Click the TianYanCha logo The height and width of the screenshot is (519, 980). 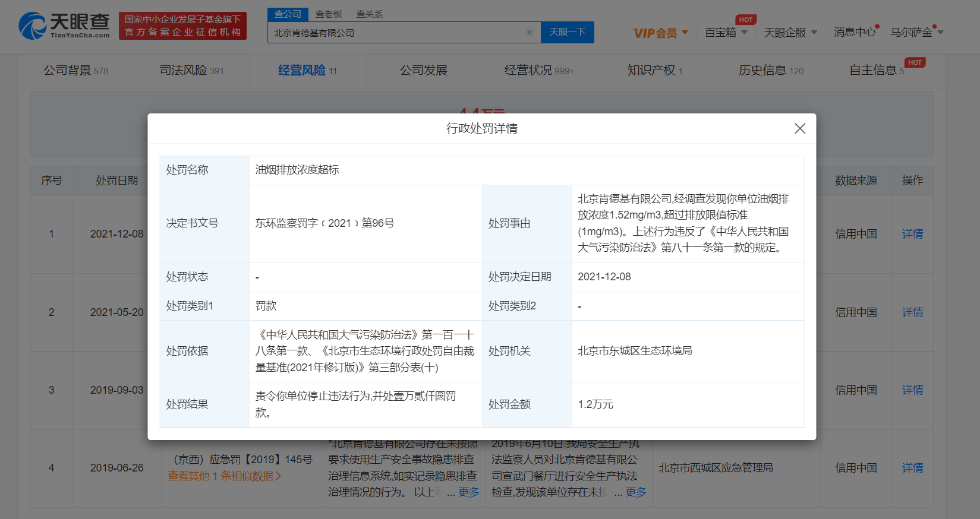point(64,26)
